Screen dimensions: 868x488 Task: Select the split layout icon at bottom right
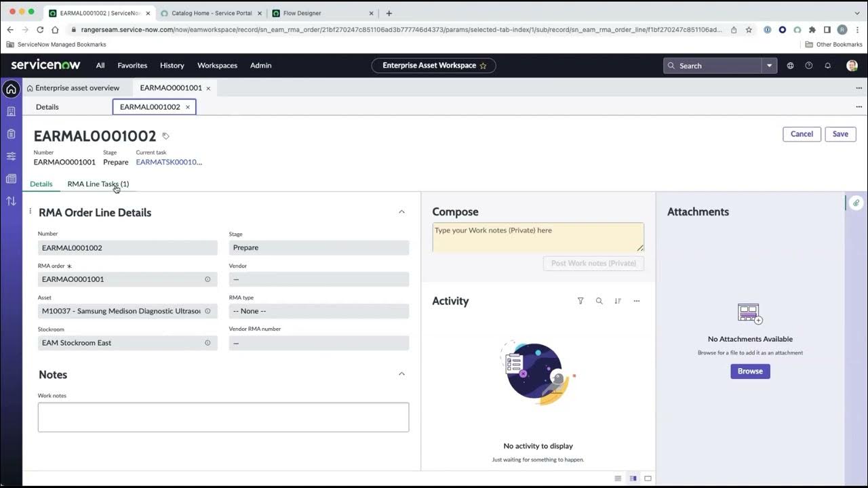633,479
